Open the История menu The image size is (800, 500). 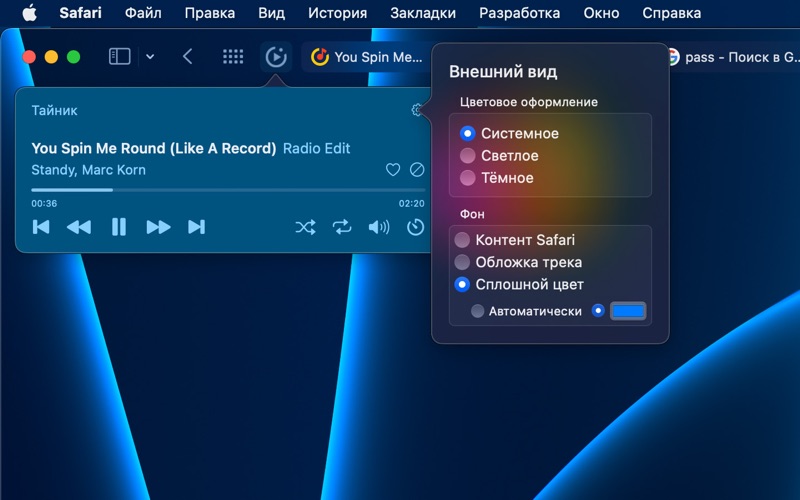point(337,13)
